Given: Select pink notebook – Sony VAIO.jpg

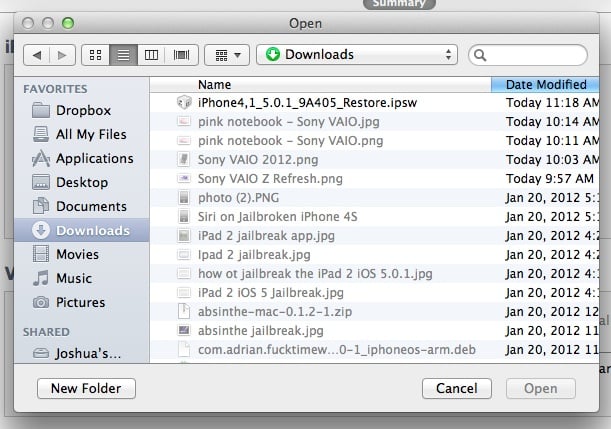Looking at the screenshot, I should [x=374, y=122].
